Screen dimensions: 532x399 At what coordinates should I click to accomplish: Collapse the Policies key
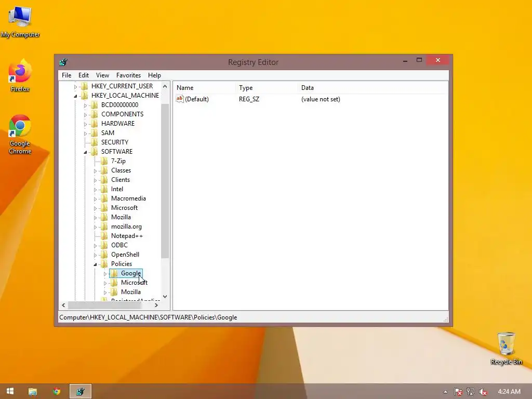coord(95,264)
